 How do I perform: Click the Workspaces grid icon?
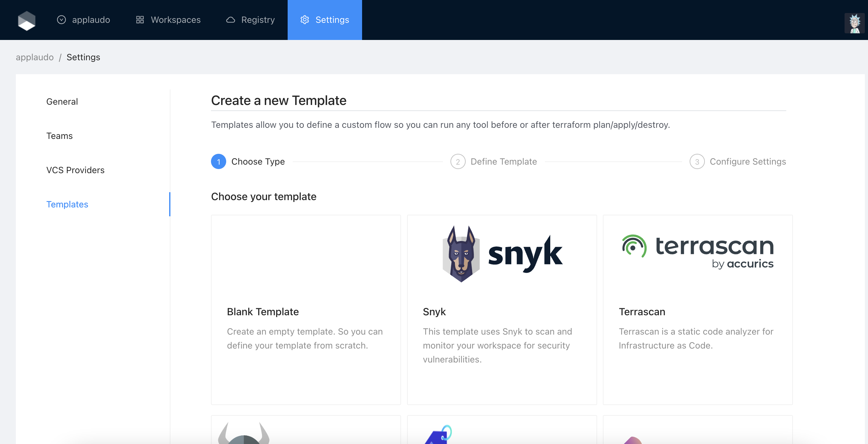click(x=140, y=20)
